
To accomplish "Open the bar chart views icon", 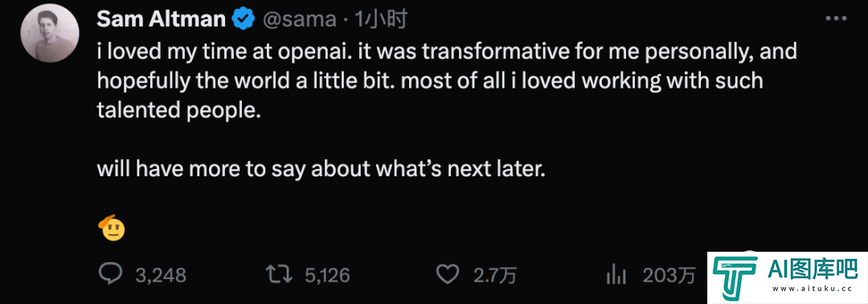I will (616, 275).
